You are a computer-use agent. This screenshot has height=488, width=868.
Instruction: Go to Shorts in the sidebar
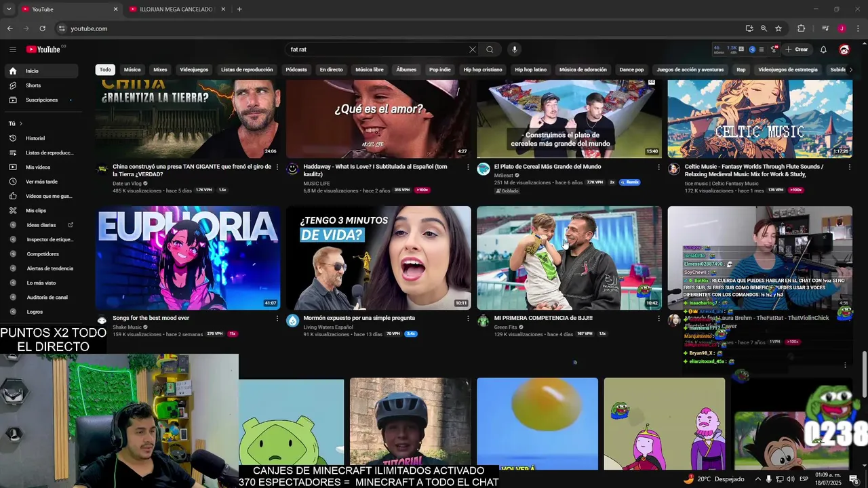43,85
